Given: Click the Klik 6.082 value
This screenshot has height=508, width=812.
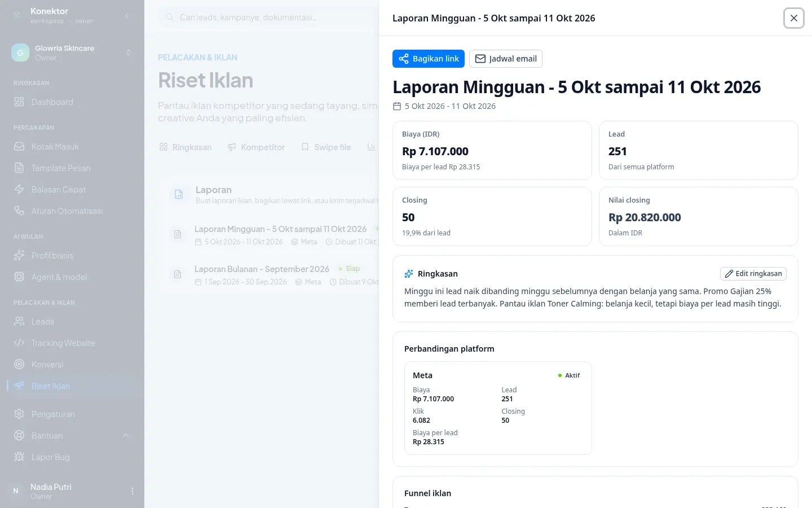Looking at the screenshot, I should coord(421,421).
